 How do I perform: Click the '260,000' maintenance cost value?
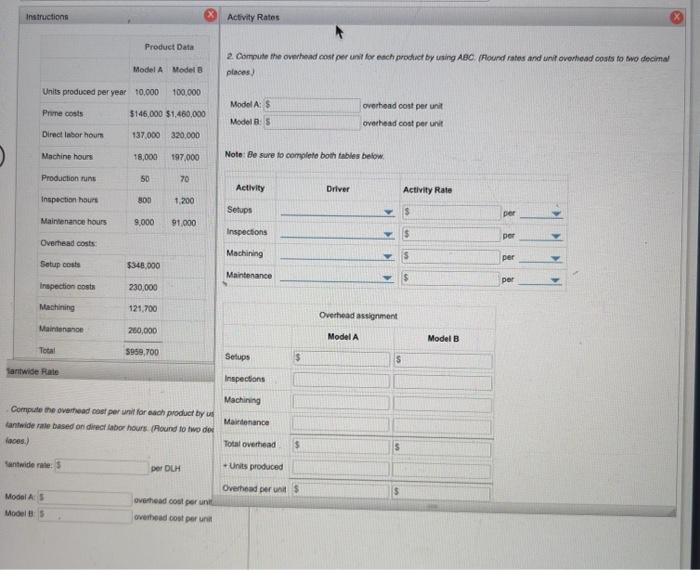point(142,330)
